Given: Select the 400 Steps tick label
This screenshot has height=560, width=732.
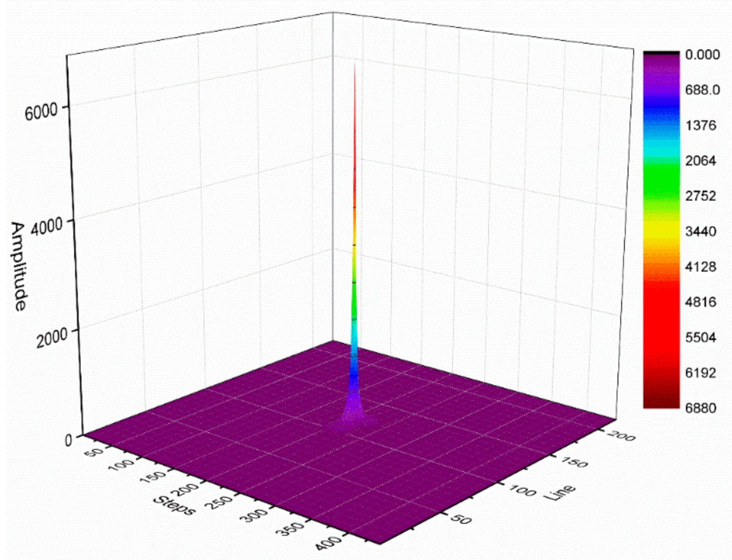Looking at the screenshot, I should (x=329, y=542).
